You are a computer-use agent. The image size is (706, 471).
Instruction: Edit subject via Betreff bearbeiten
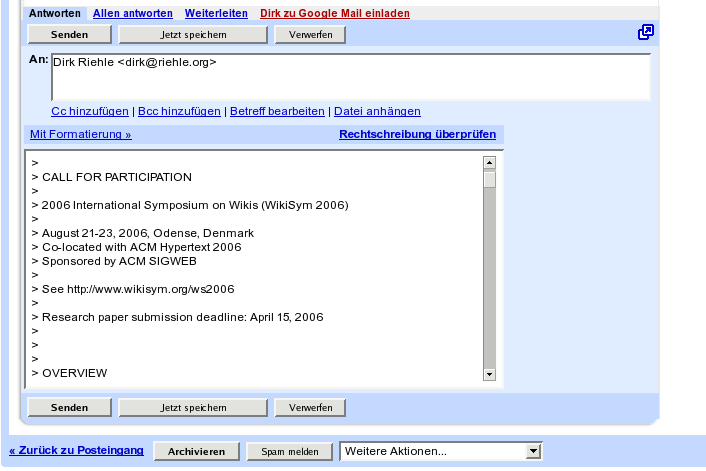coord(277,111)
